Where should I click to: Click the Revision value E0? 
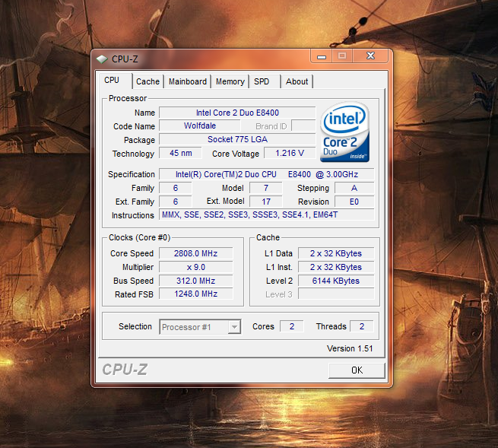(x=354, y=202)
